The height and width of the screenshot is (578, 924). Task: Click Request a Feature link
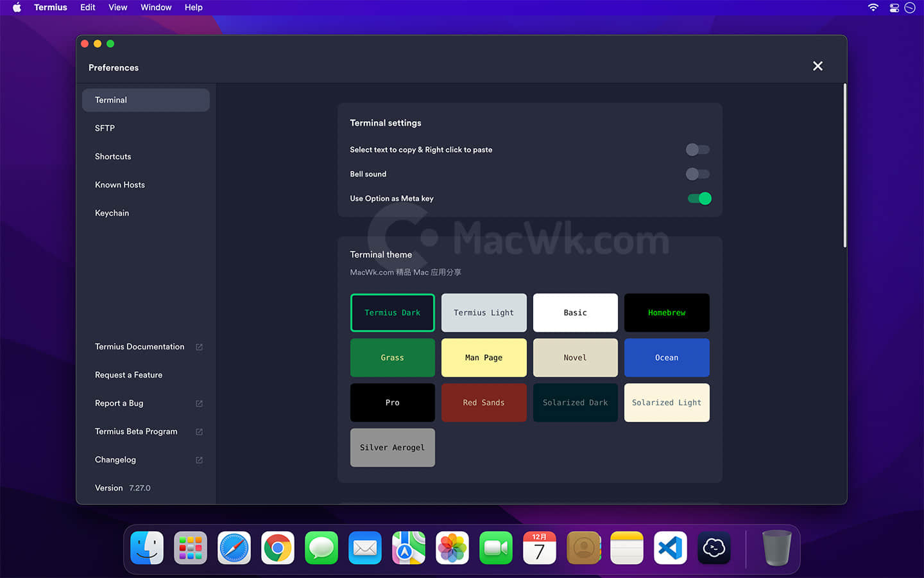(x=128, y=375)
